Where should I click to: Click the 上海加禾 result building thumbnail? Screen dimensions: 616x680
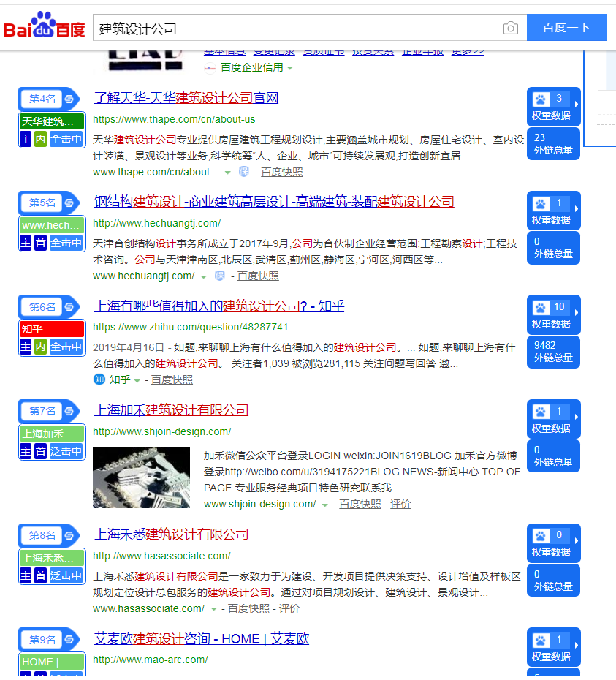pos(141,477)
